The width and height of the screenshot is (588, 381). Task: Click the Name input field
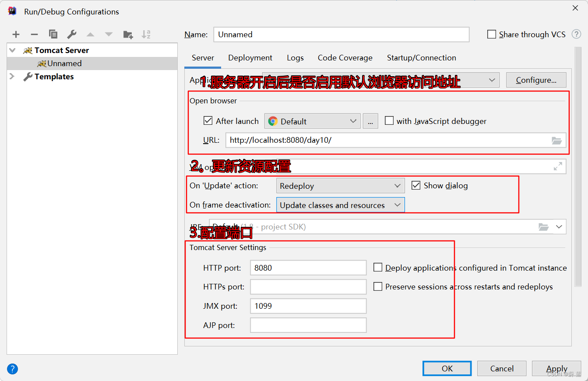click(x=342, y=35)
